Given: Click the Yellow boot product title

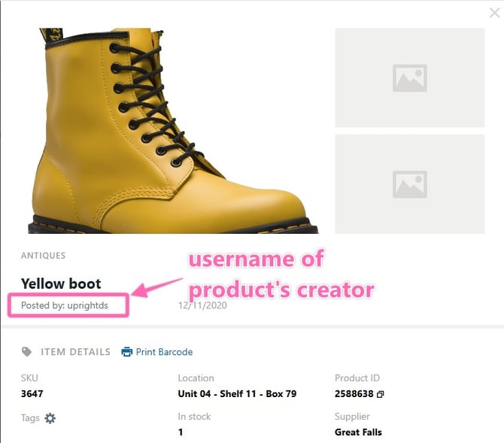Looking at the screenshot, I should point(61,284).
